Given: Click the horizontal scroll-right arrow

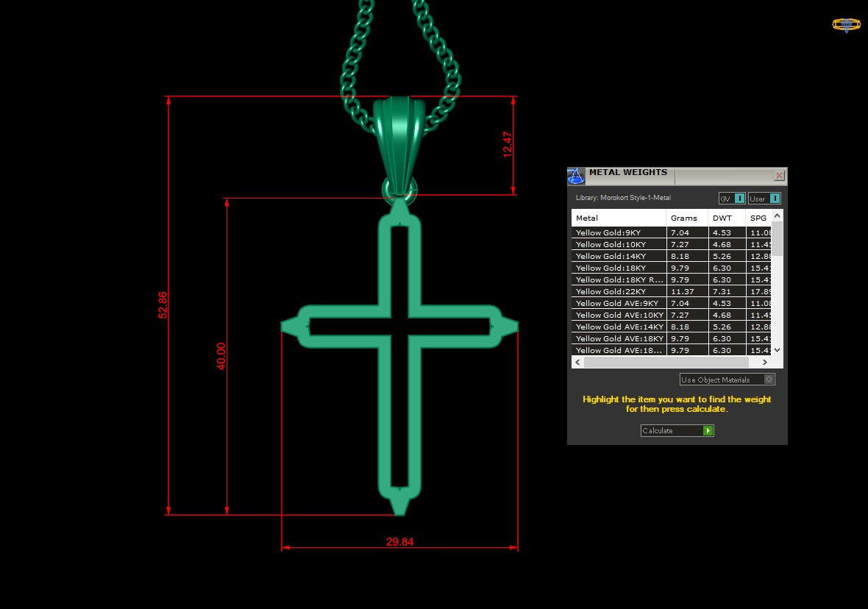Looking at the screenshot, I should coord(765,362).
